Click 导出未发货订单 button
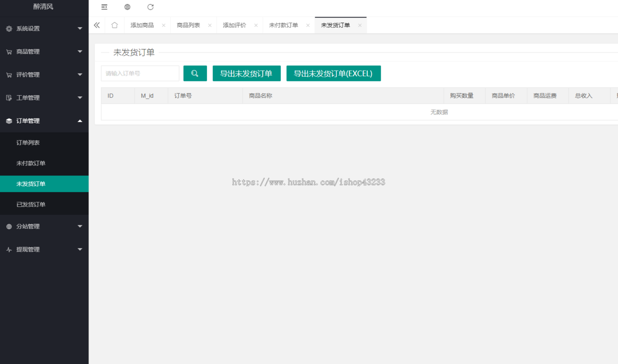The height and width of the screenshot is (364, 618). point(246,74)
